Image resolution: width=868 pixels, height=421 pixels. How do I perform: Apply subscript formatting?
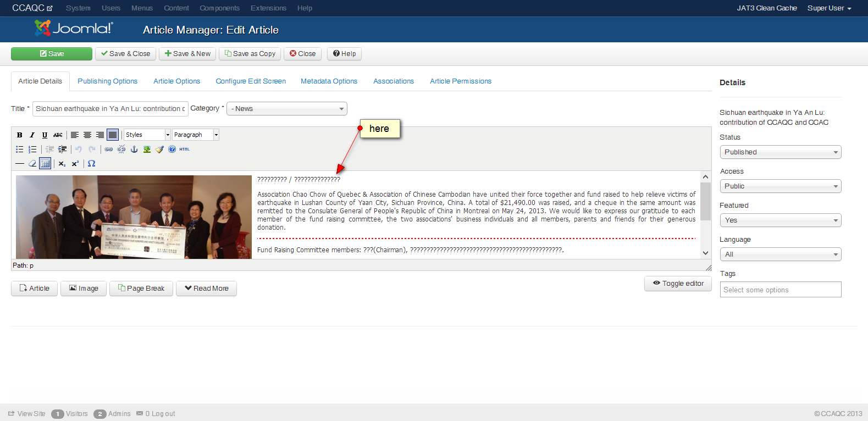(x=62, y=163)
